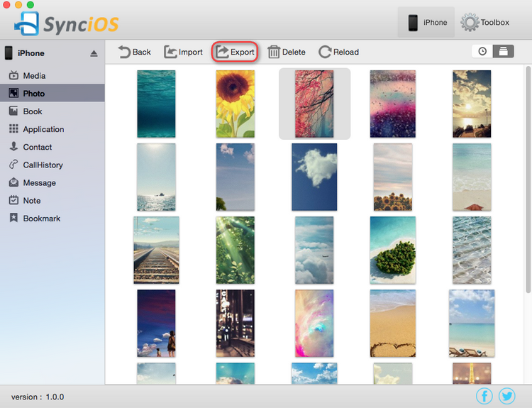532x408 pixels.
Task: Switch to the time-sorted view clock icon
Action: tap(482, 51)
